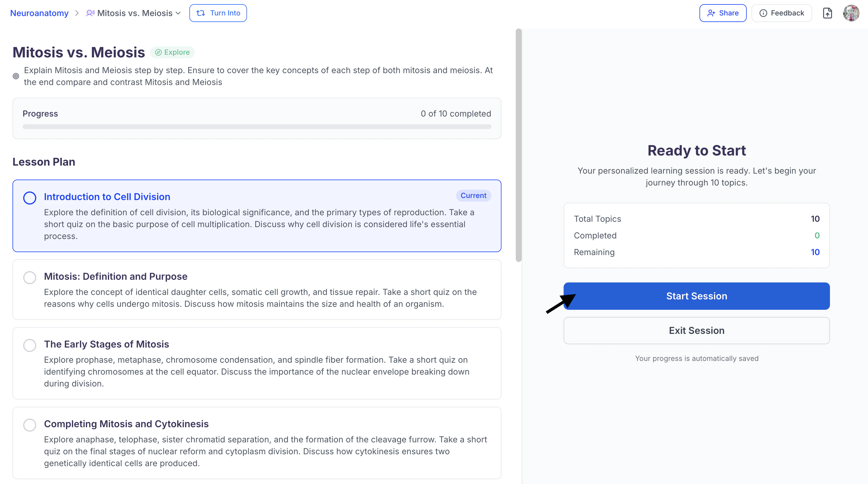Click the lesson progress bar

point(257,127)
